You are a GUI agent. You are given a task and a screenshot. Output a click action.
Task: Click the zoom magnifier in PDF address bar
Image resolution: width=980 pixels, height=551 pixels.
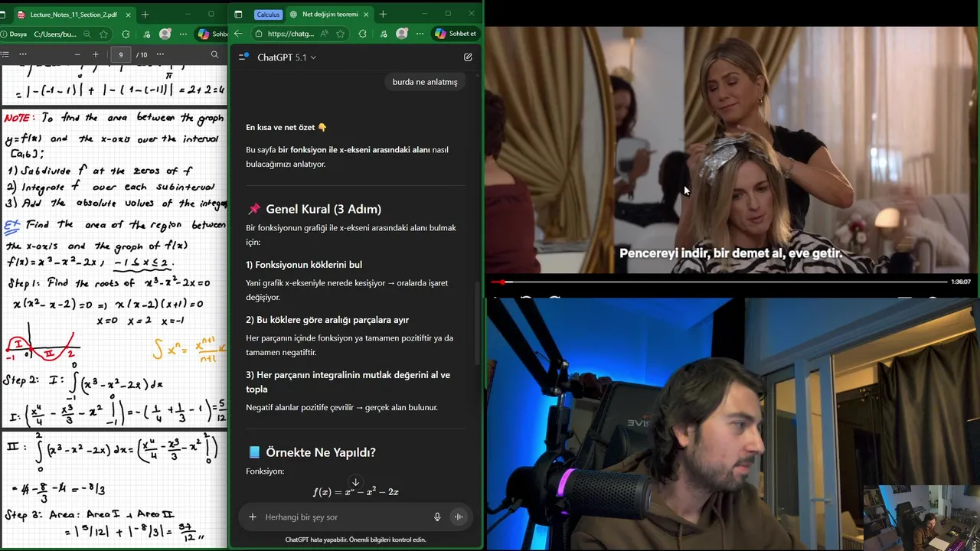click(87, 34)
